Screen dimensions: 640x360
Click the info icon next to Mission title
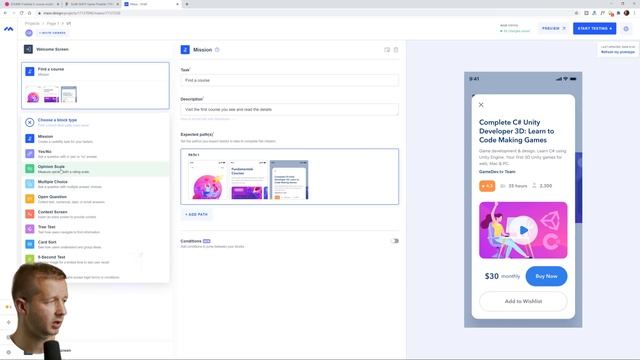[217, 50]
